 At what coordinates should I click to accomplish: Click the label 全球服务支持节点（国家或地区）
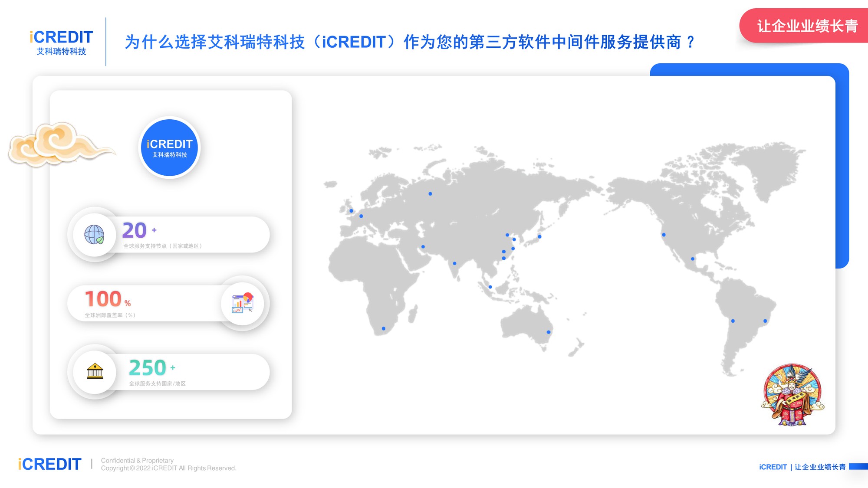[x=163, y=246]
